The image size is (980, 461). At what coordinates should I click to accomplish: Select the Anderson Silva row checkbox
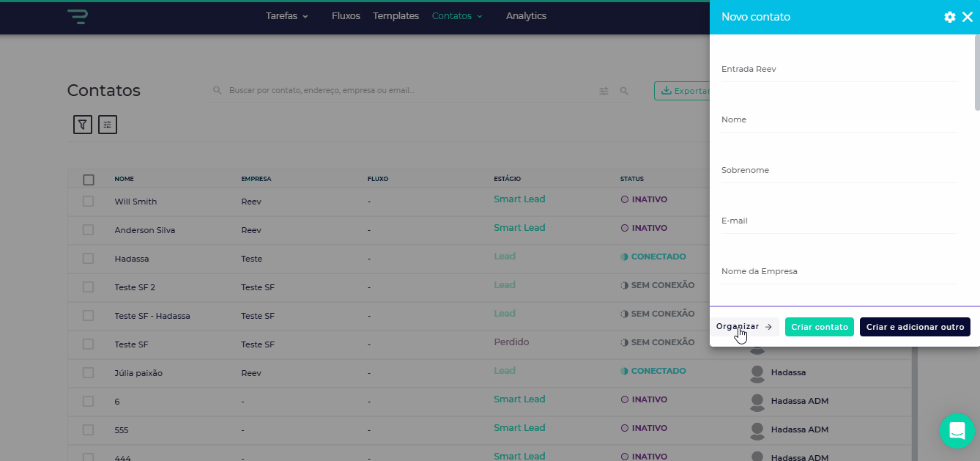point(89,230)
